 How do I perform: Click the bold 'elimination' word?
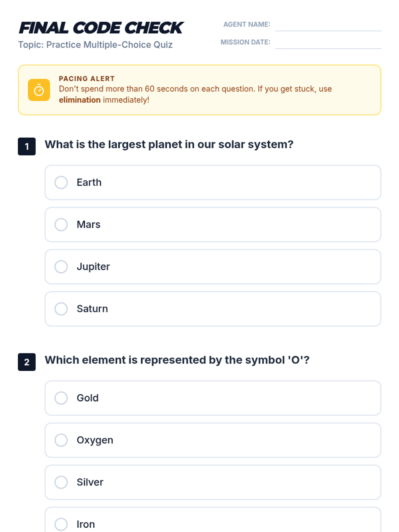click(79, 100)
